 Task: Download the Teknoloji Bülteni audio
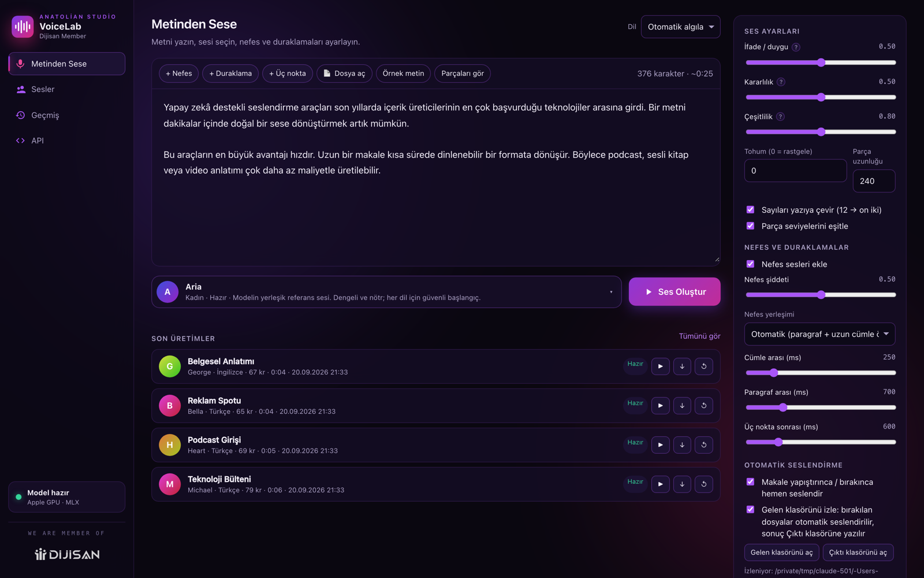[x=682, y=484]
